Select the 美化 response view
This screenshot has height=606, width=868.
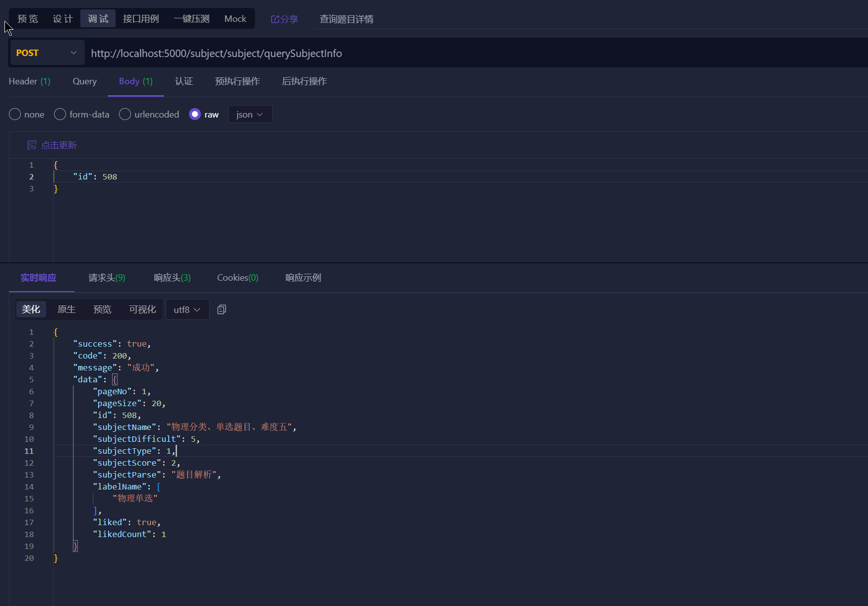[x=31, y=309]
